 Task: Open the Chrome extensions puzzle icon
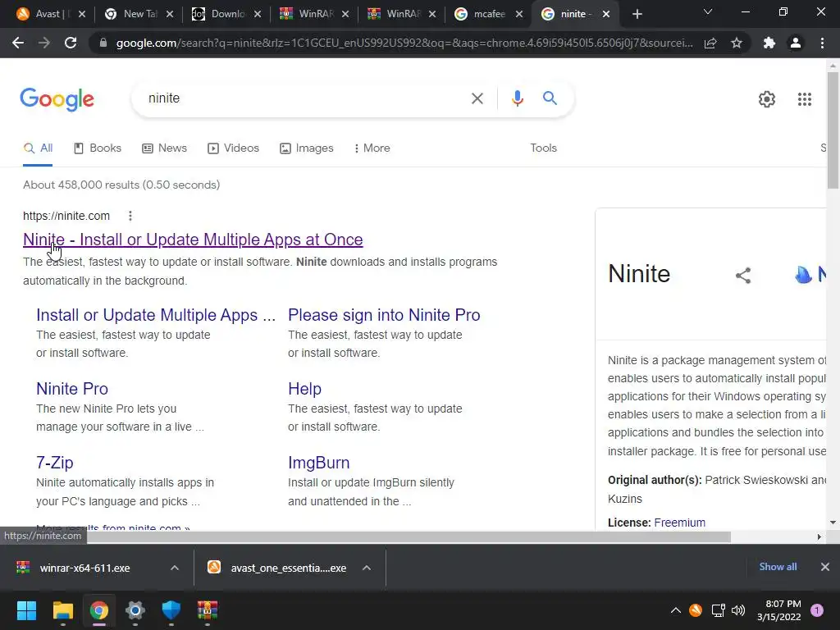769,43
